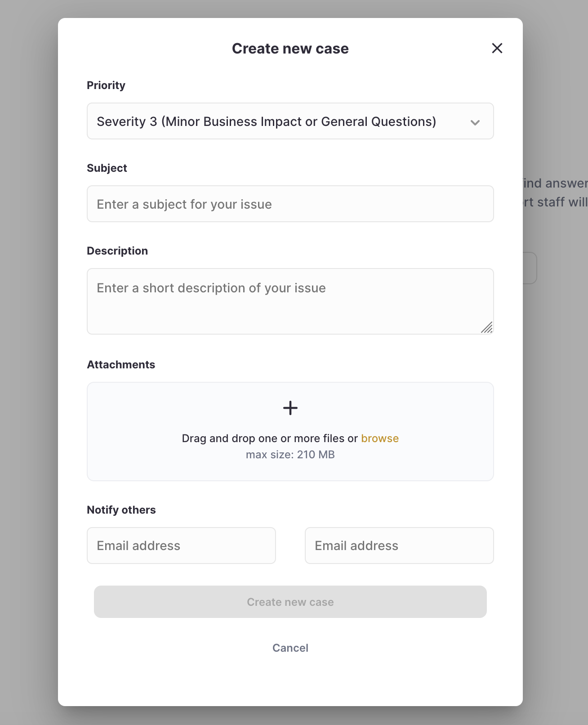This screenshot has width=588, height=725.
Task: Click the browse link to upload files
Action: coord(380,438)
